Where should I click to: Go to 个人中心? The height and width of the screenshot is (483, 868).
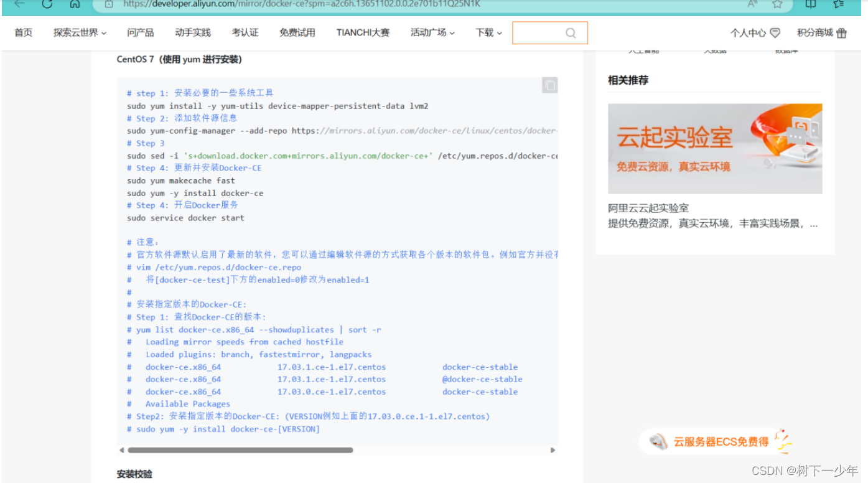[748, 32]
